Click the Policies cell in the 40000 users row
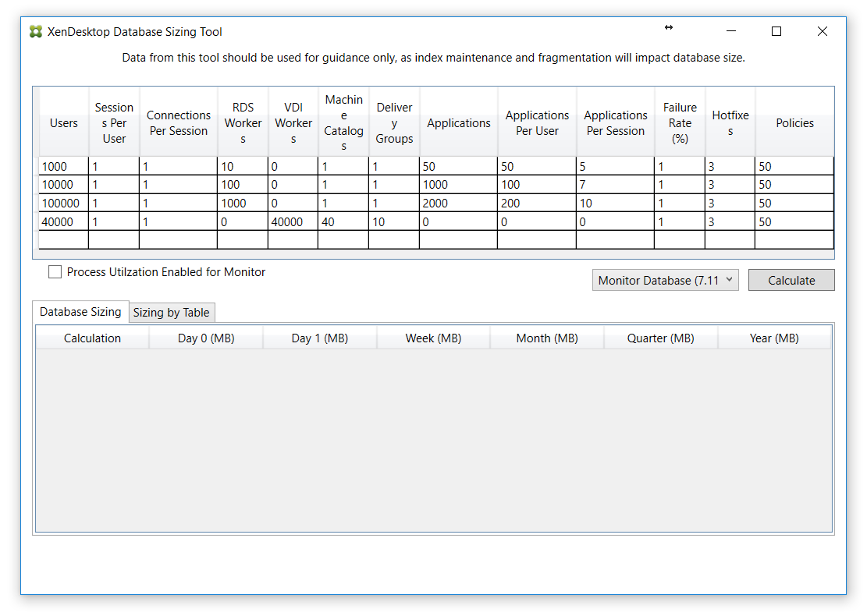This screenshot has height=616, width=867. coord(794,221)
